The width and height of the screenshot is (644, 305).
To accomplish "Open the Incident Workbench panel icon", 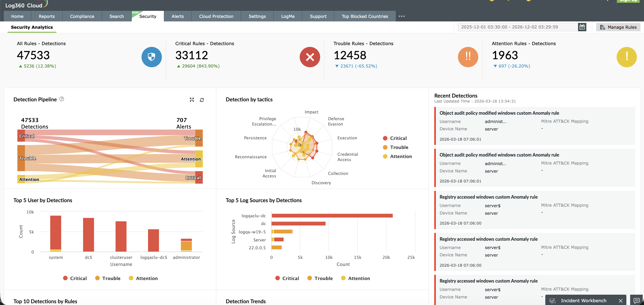I will pyautogui.click(x=553, y=300).
